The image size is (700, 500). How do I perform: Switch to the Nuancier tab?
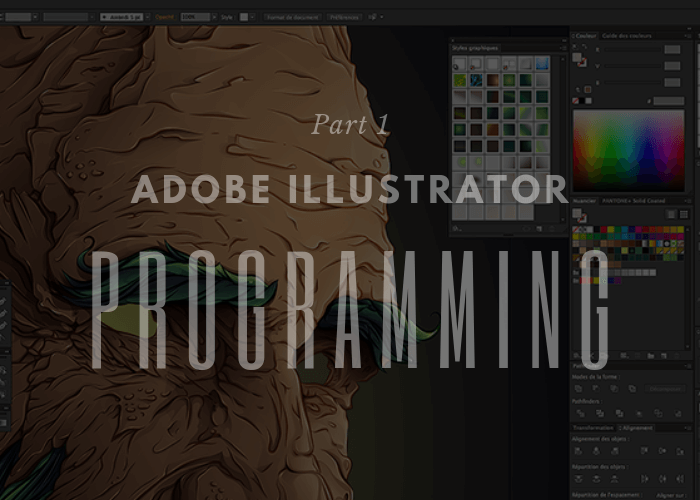(584, 201)
